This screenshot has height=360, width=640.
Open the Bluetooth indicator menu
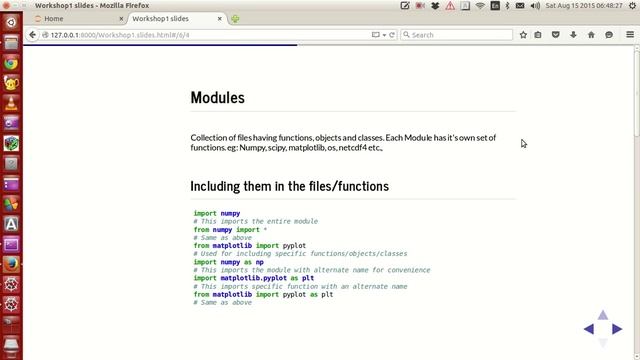click(507, 6)
